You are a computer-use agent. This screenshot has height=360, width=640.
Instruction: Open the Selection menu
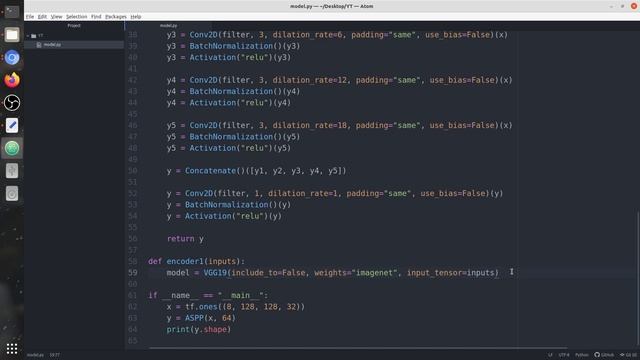click(77, 17)
